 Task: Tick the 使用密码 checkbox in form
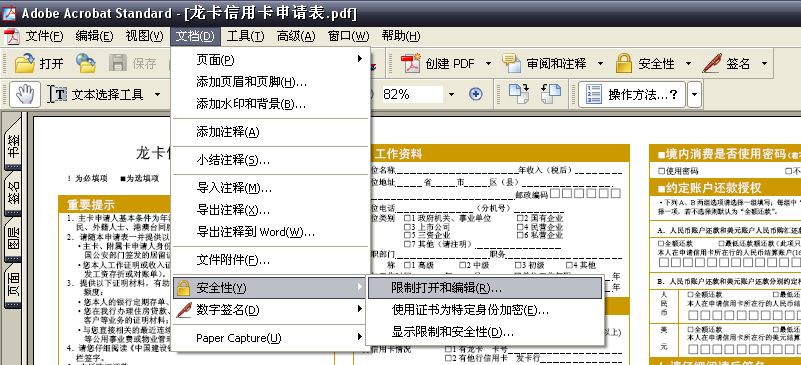coord(662,171)
